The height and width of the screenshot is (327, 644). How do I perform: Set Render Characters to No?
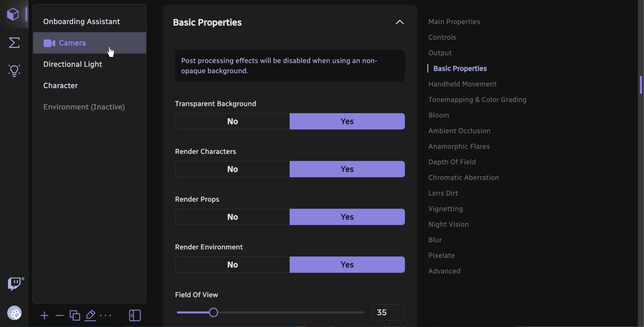click(232, 169)
